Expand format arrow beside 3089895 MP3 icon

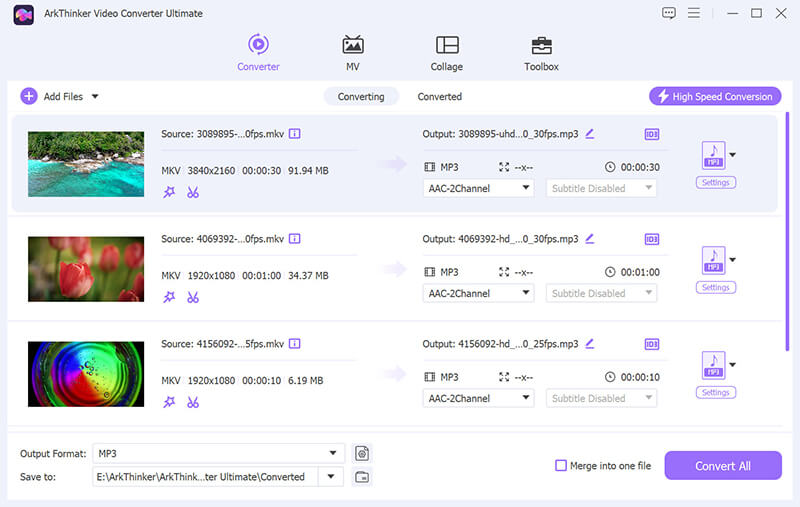pyautogui.click(x=733, y=155)
